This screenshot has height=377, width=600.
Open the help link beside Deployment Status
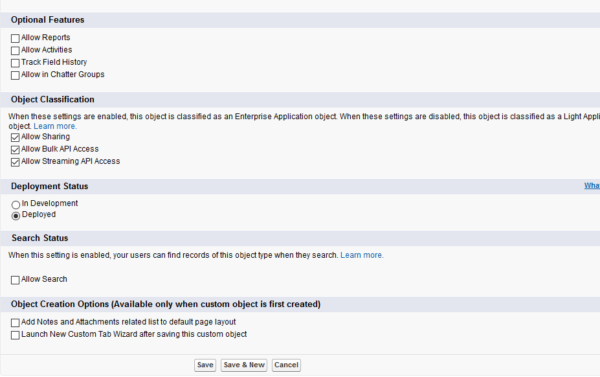[x=592, y=186]
